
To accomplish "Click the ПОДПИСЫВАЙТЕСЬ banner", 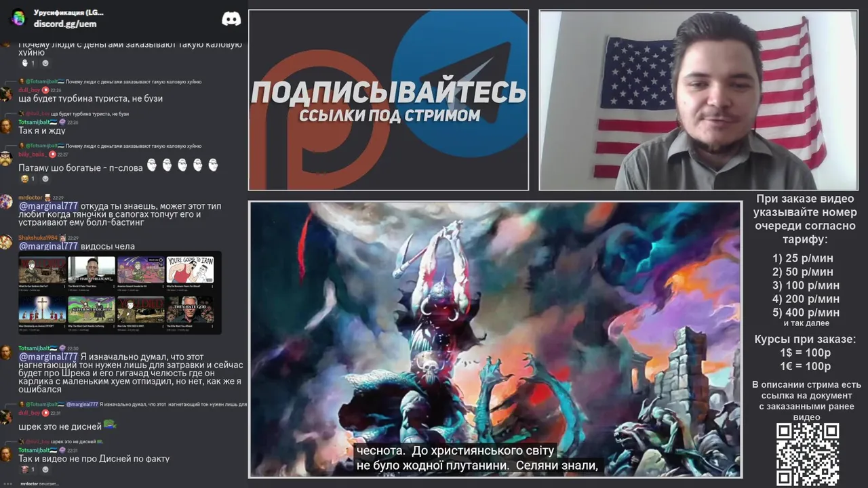I will tap(389, 100).
